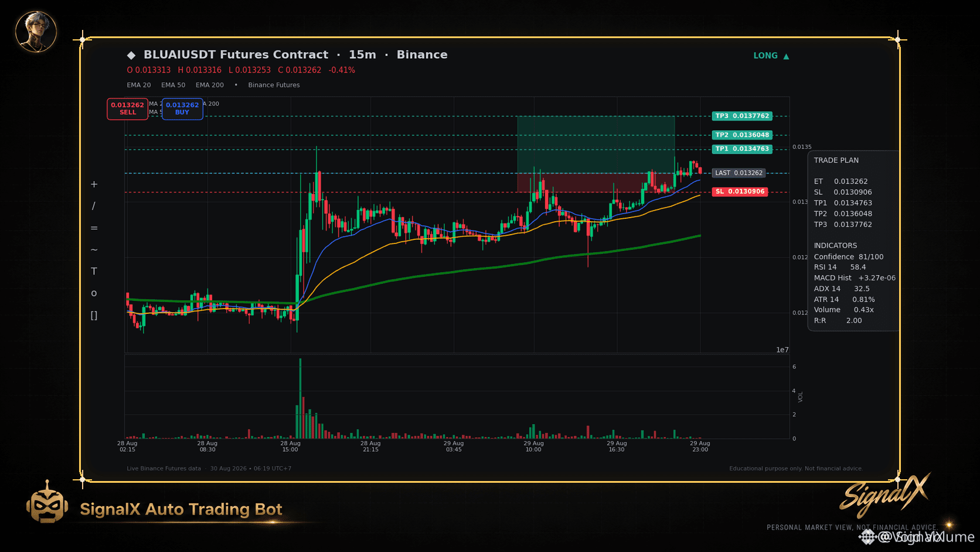Click the LONG direction label
This screenshot has width=980, height=552.
point(765,56)
